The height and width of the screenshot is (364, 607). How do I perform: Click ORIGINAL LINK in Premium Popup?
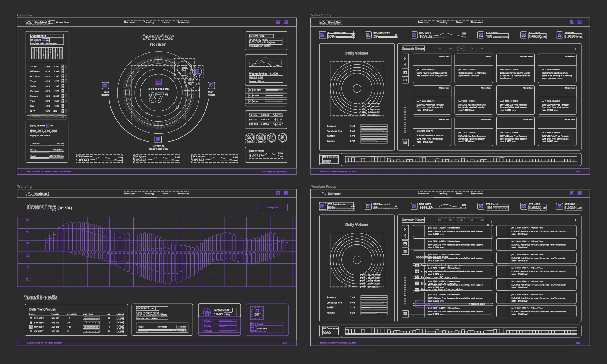pyautogui.click(x=477, y=304)
